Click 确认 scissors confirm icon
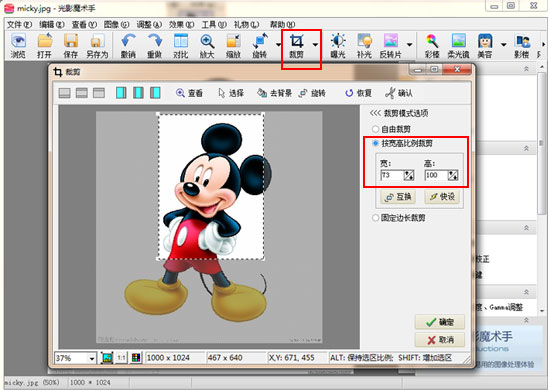This screenshot has width=548, height=390. 399,93
